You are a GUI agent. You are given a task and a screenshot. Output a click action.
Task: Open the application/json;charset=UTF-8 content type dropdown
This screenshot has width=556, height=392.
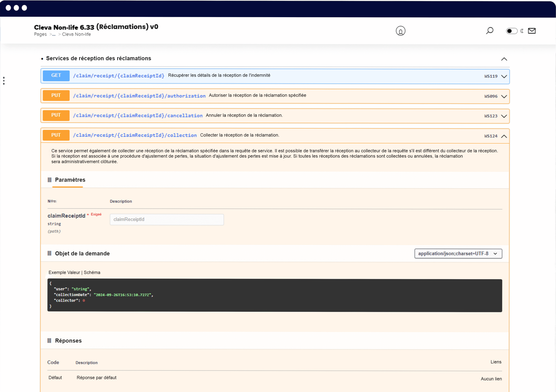pyautogui.click(x=458, y=253)
